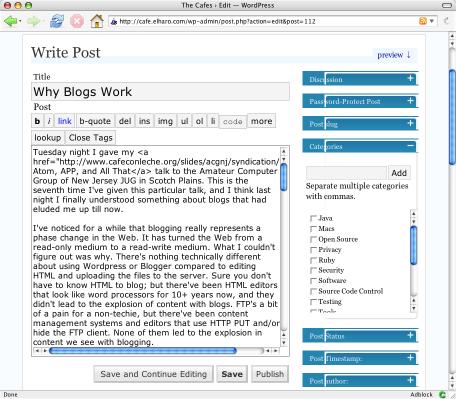The width and height of the screenshot is (456, 399).
Task: Click the Add category button
Action: pos(399,173)
